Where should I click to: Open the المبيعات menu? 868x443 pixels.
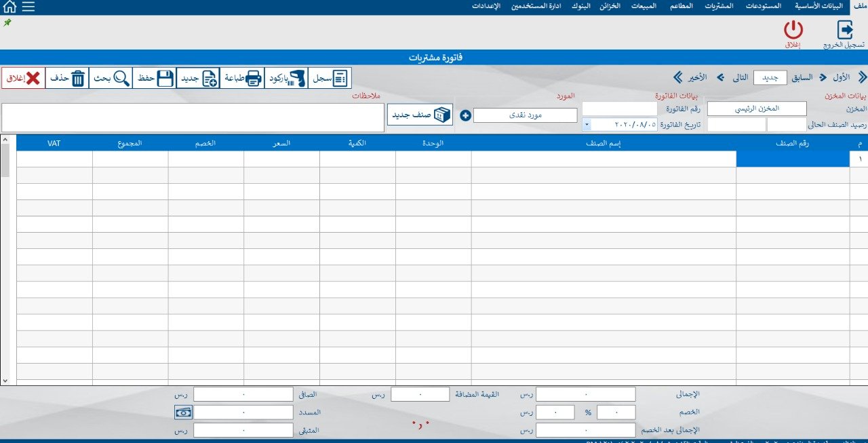click(643, 6)
